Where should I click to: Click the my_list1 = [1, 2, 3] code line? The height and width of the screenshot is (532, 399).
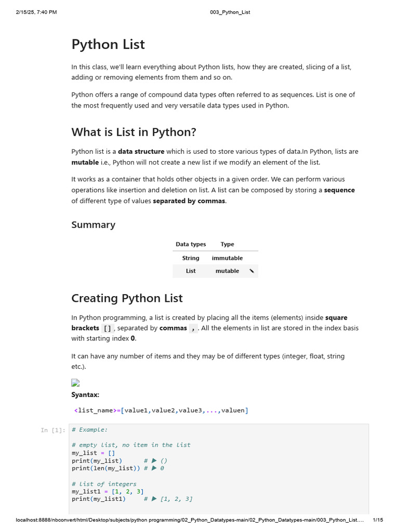108,491
